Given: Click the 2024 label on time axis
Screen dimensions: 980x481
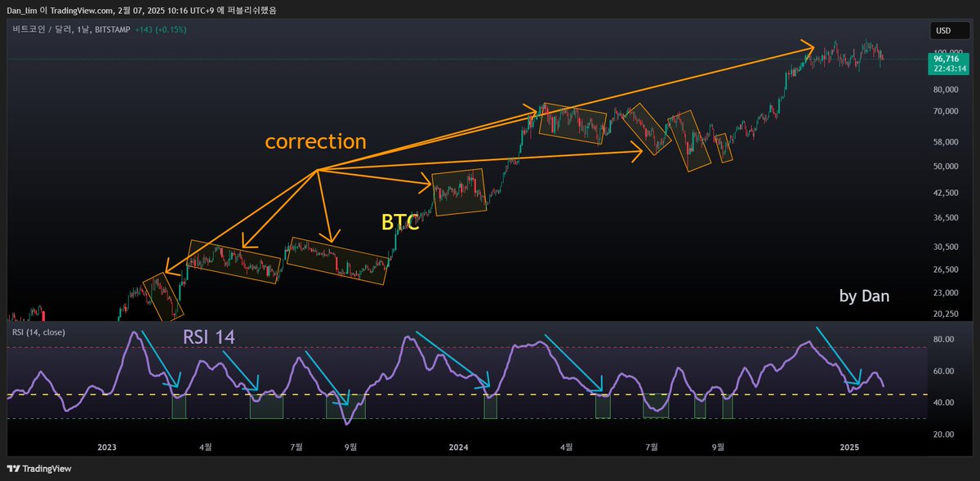Looking at the screenshot, I should (459, 448).
